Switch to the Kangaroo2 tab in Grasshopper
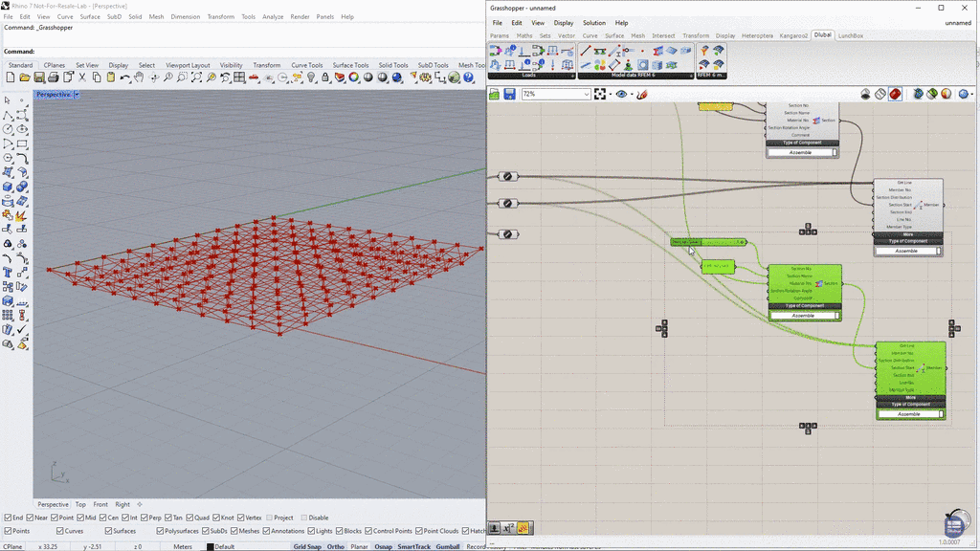Screen dimensions: 980x551 pos(793,35)
